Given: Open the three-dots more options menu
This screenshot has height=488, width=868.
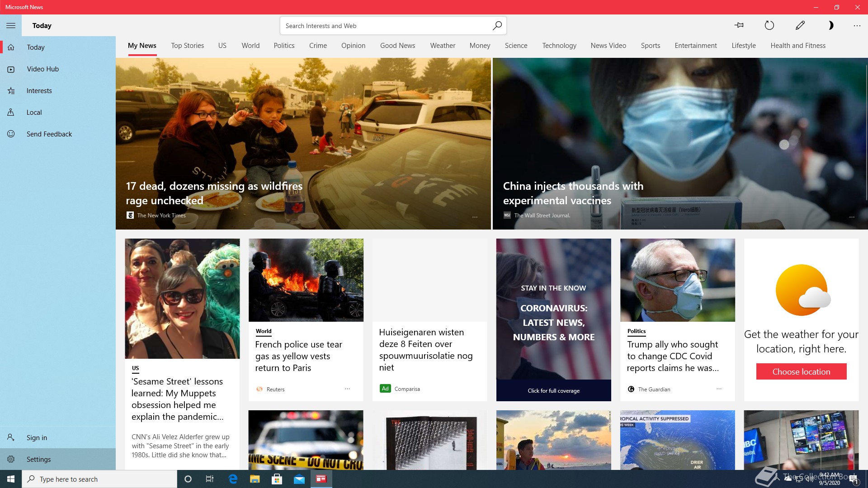Looking at the screenshot, I should (x=857, y=25).
